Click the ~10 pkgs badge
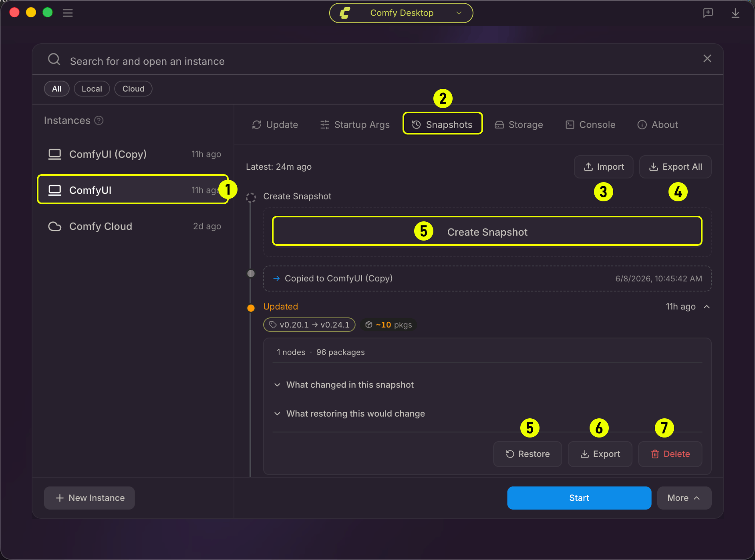This screenshot has height=560, width=755. 389,325
